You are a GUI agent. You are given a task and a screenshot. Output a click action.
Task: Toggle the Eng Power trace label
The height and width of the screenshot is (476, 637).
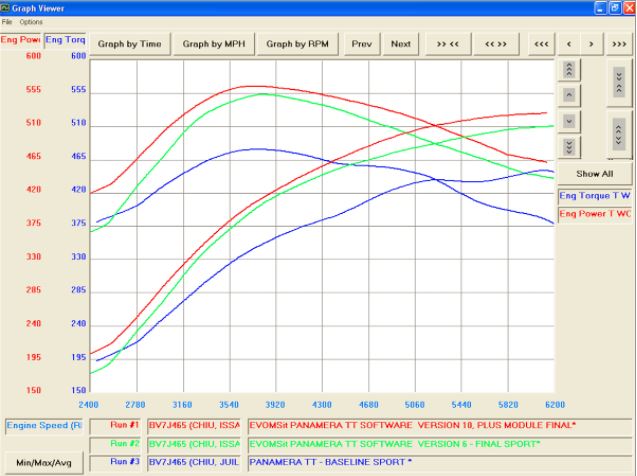[x=595, y=214]
